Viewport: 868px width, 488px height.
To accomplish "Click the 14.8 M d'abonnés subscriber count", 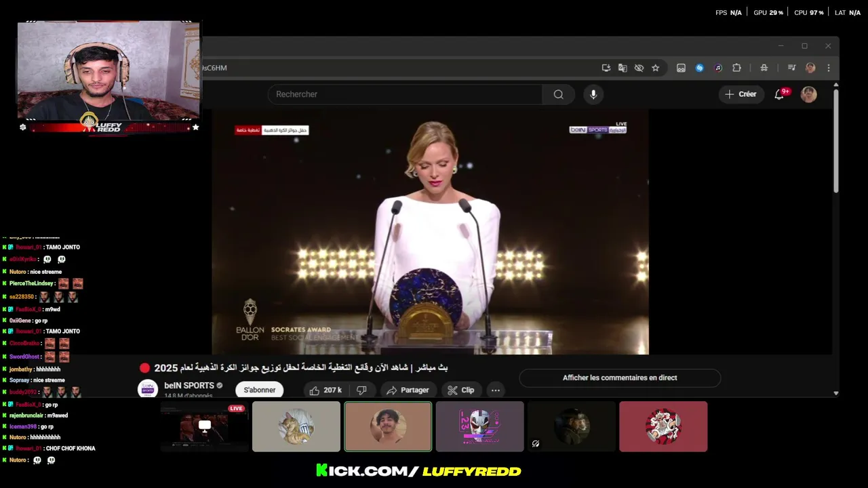I will [x=188, y=395].
